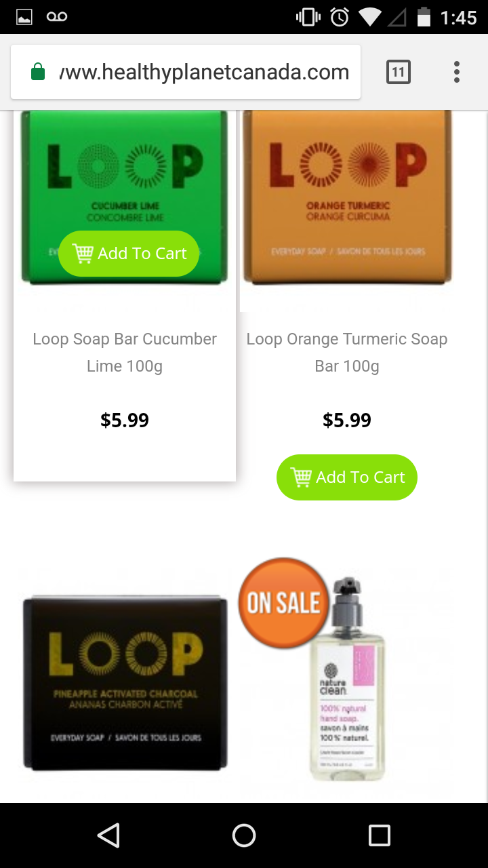Viewport: 488px width, 868px height.
Task: Open Loop Soap Bar Cucumber Lime 100g link
Action: pyautogui.click(x=125, y=353)
